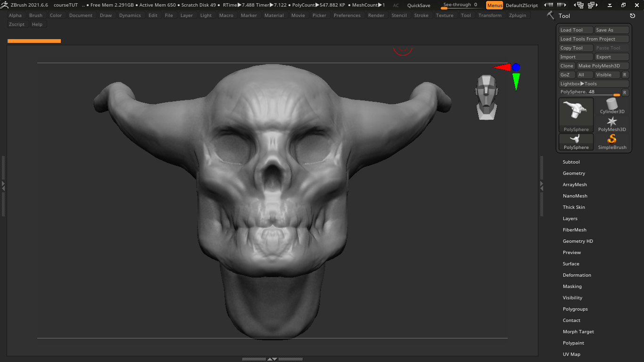Expand the Subtool section
The width and height of the screenshot is (644, 362).
(x=571, y=162)
